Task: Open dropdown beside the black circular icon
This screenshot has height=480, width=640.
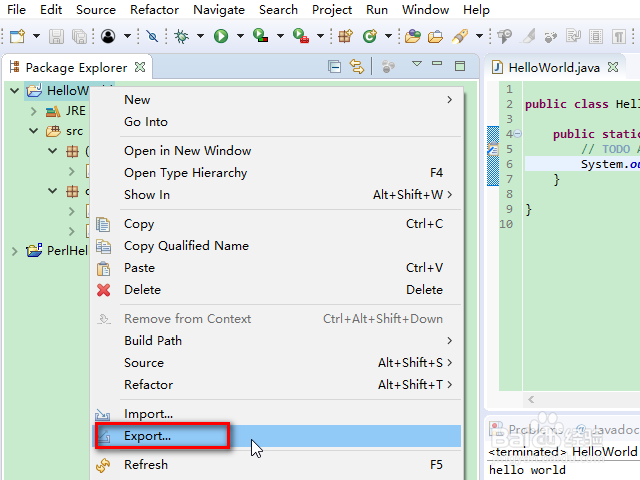Action: click(127, 36)
